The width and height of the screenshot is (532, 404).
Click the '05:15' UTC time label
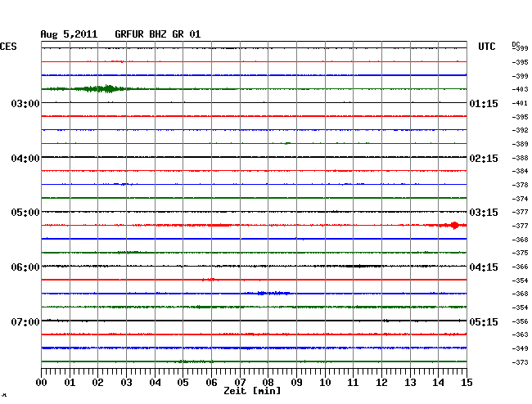point(484,321)
